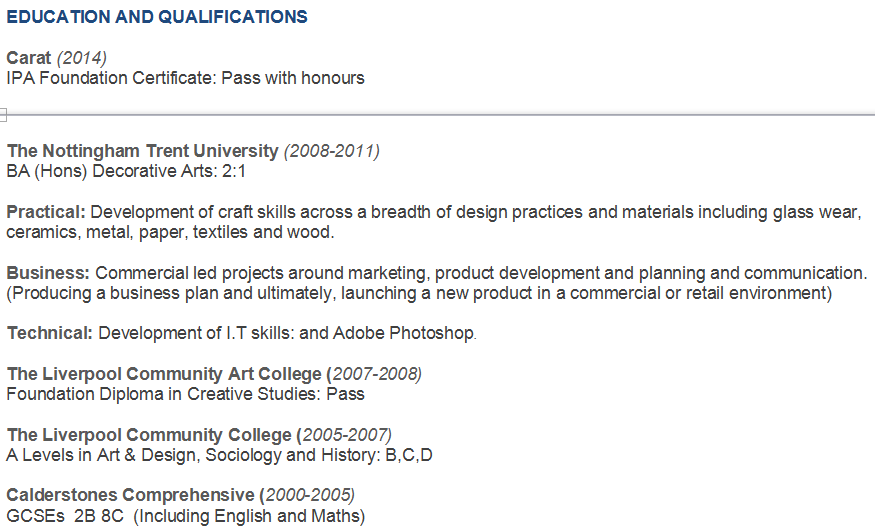
Task: Click the italic 2008-2011 date text
Action: 332,151
